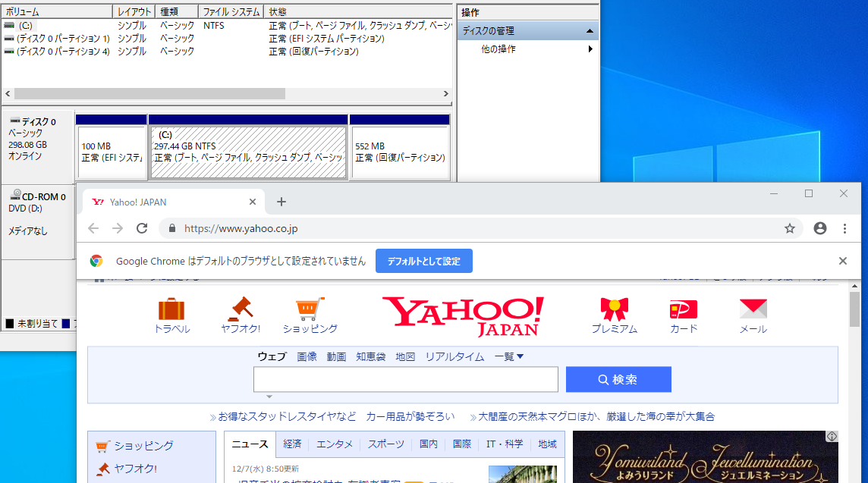Open the 天然本マグロ seafood promo link

(596, 416)
